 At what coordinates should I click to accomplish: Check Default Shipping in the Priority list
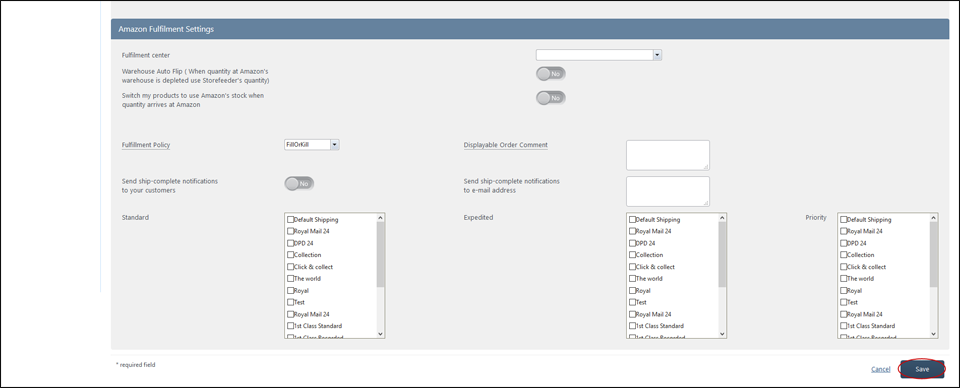click(844, 219)
